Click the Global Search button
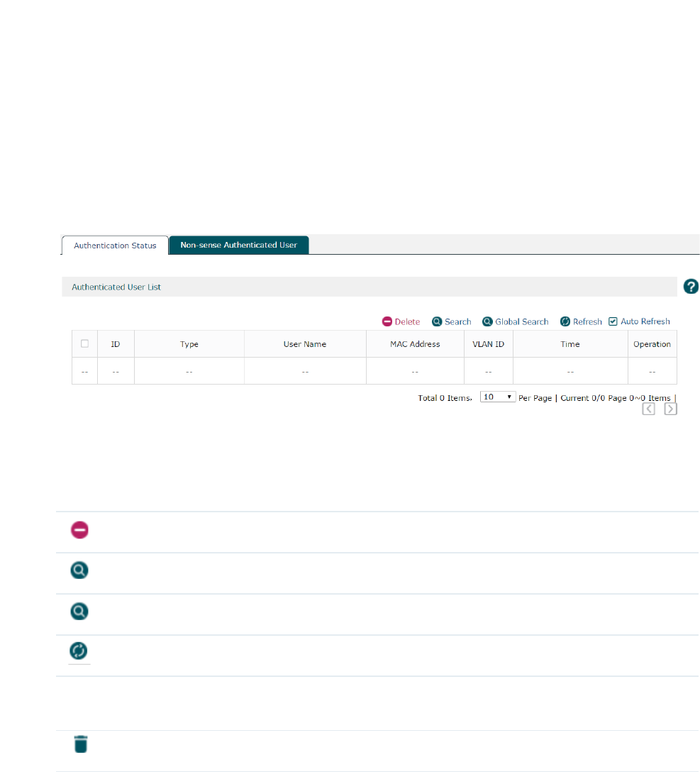 (x=516, y=321)
